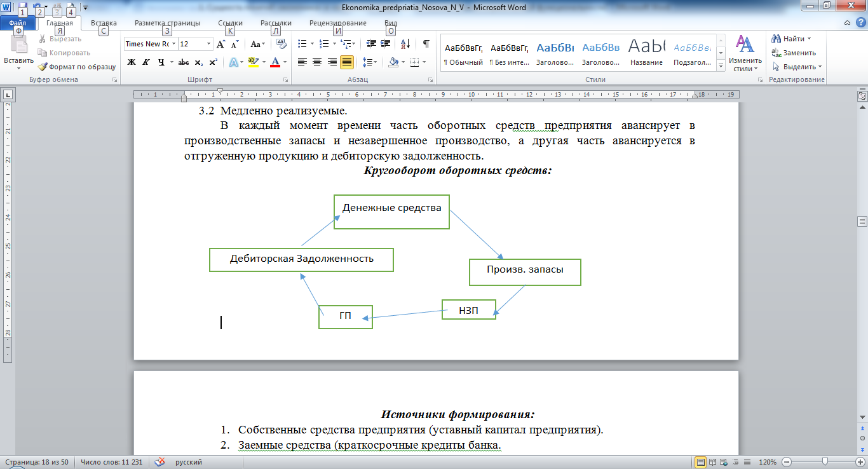Open line spacing dropdown

[369, 62]
